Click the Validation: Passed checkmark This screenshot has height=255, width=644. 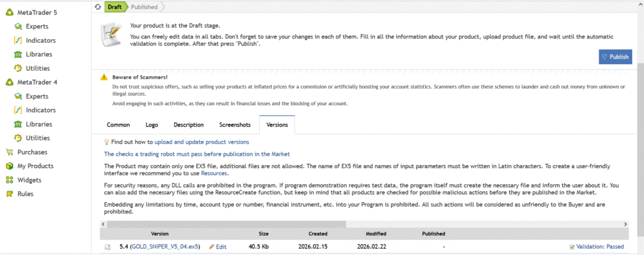pyautogui.click(x=572, y=247)
